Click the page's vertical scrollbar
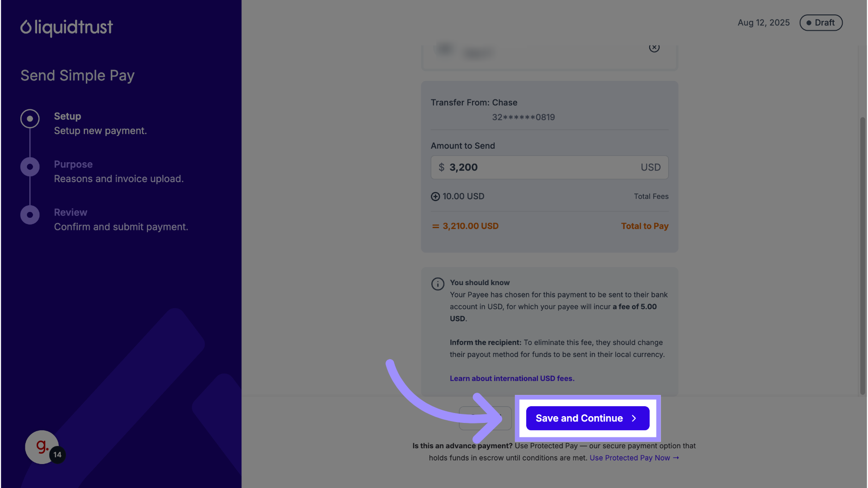This screenshot has height=488, width=868. tap(863, 253)
